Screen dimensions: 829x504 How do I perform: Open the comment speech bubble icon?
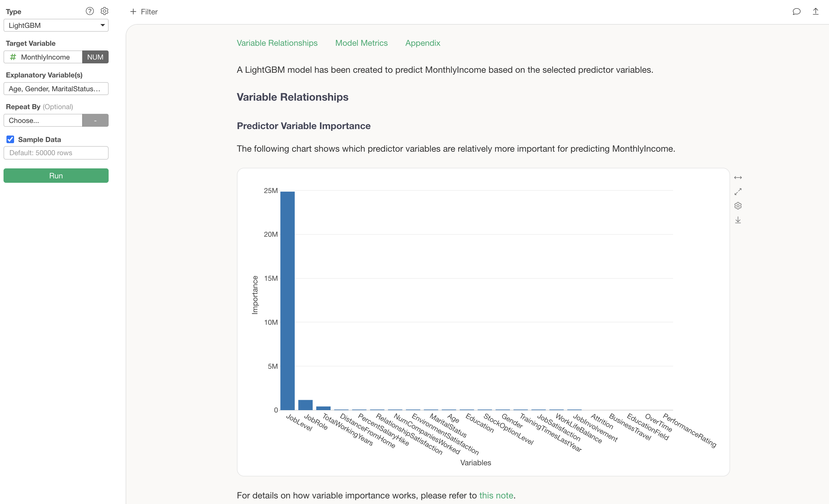(796, 12)
